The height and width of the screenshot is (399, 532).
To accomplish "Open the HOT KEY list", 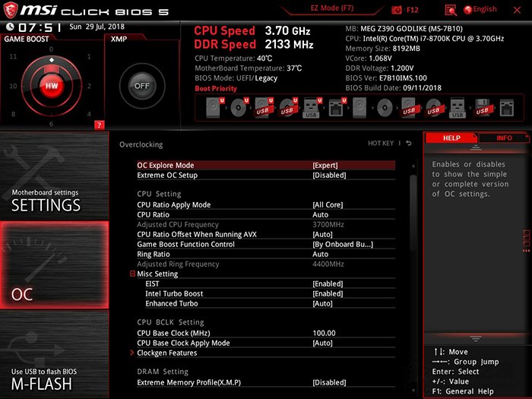I will coord(381,143).
